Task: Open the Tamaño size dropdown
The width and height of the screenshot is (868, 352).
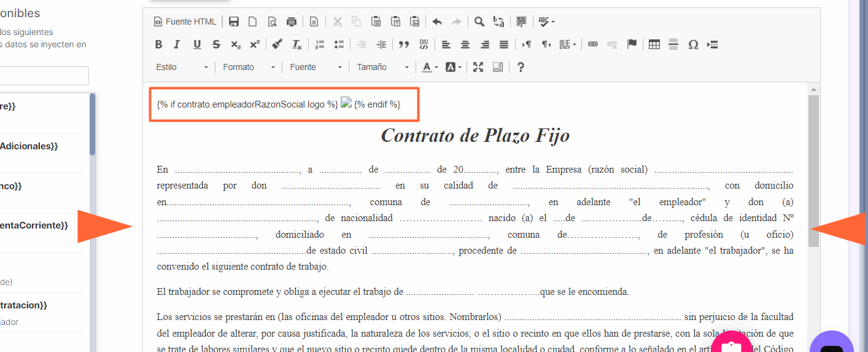Action: 382,67
